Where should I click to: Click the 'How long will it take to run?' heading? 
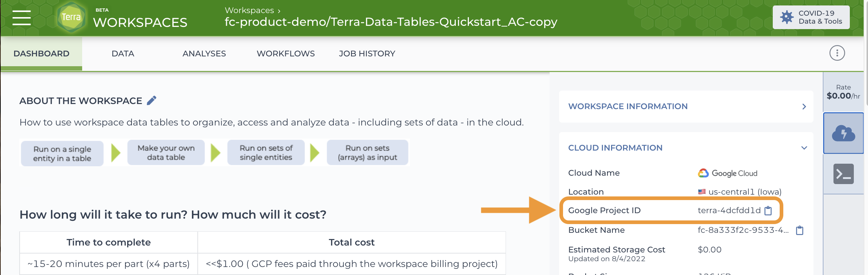(173, 215)
